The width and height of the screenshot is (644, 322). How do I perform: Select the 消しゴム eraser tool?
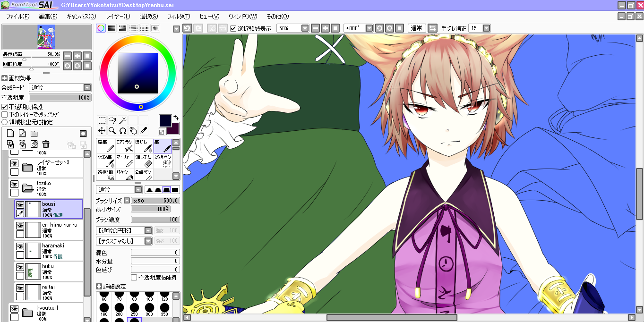click(x=144, y=161)
